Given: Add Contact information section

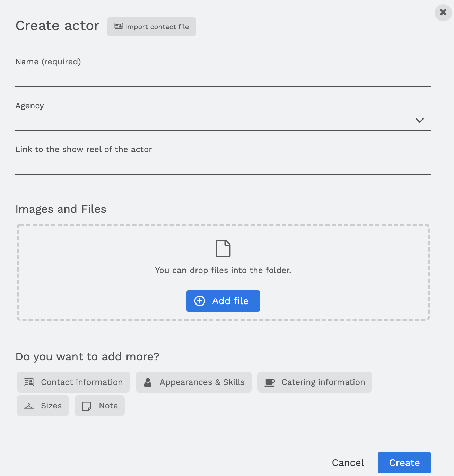Looking at the screenshot, I should [73, 382].
